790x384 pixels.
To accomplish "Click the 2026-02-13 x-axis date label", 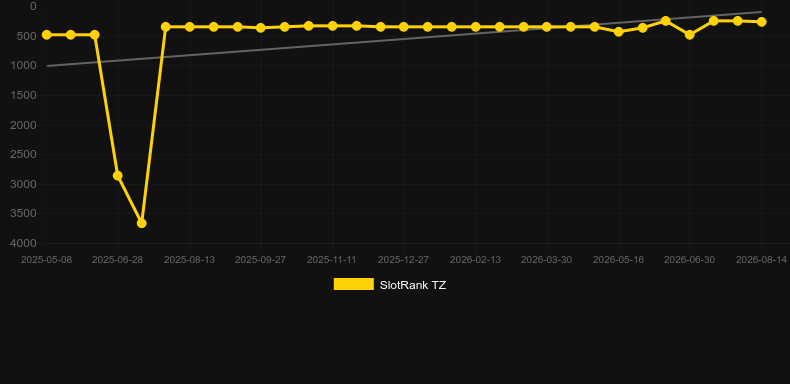I will click(x=475, y=260).
